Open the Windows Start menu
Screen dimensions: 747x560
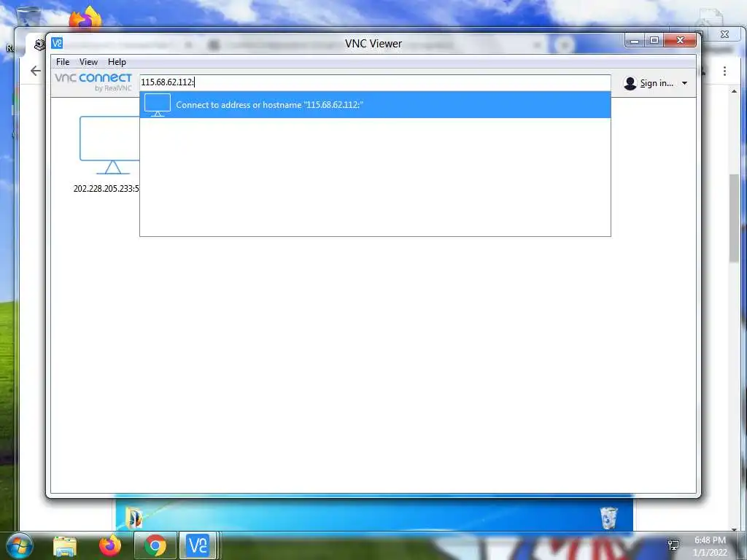(20, 545)
